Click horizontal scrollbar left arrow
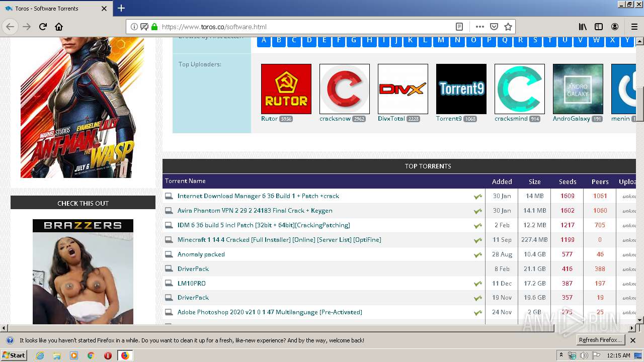 click(x=4, y=328)
